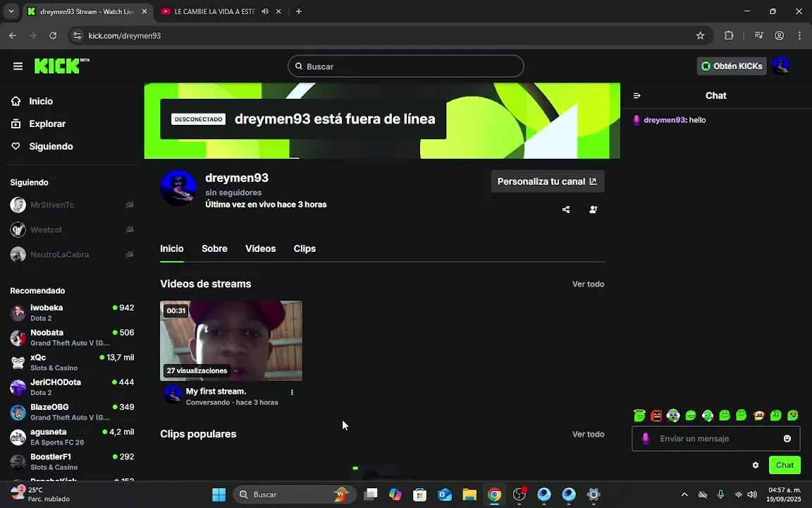Open Chrome three-dot menu

click(799, 36)
